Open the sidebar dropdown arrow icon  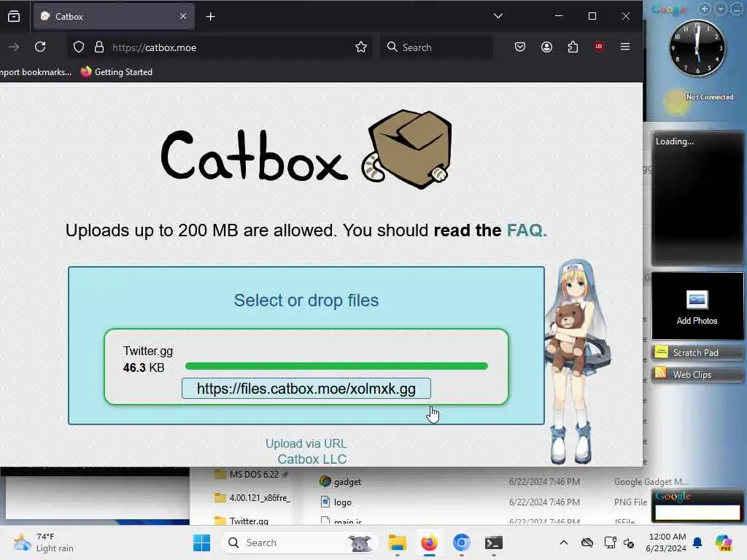point(721,9)
